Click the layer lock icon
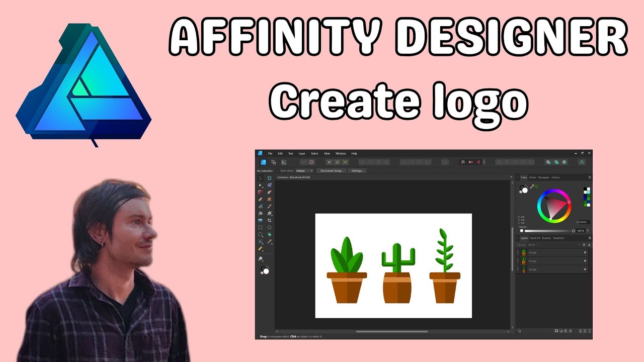This screenshot has height=362, width=644. click(589, 245)
